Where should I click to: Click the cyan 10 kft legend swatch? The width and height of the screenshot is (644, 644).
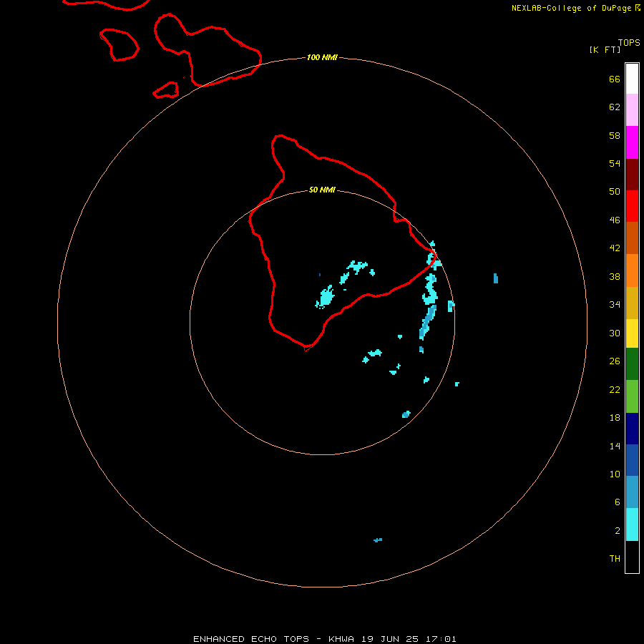(632, 525)
